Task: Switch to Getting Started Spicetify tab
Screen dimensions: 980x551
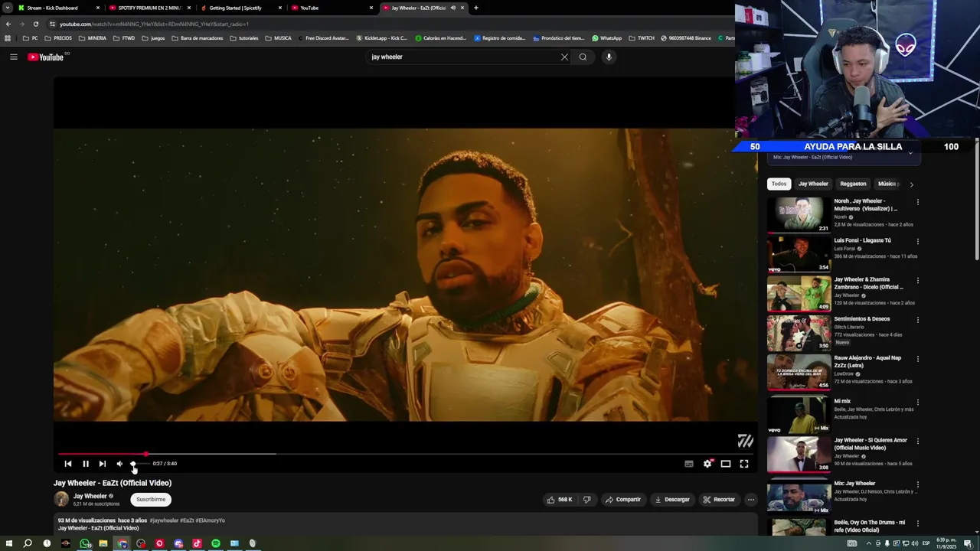Action: (x=240, y=8)
